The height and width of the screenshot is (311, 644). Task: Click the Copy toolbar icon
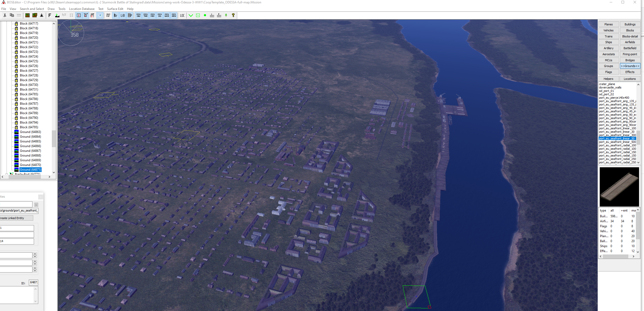tap(12, 15)
